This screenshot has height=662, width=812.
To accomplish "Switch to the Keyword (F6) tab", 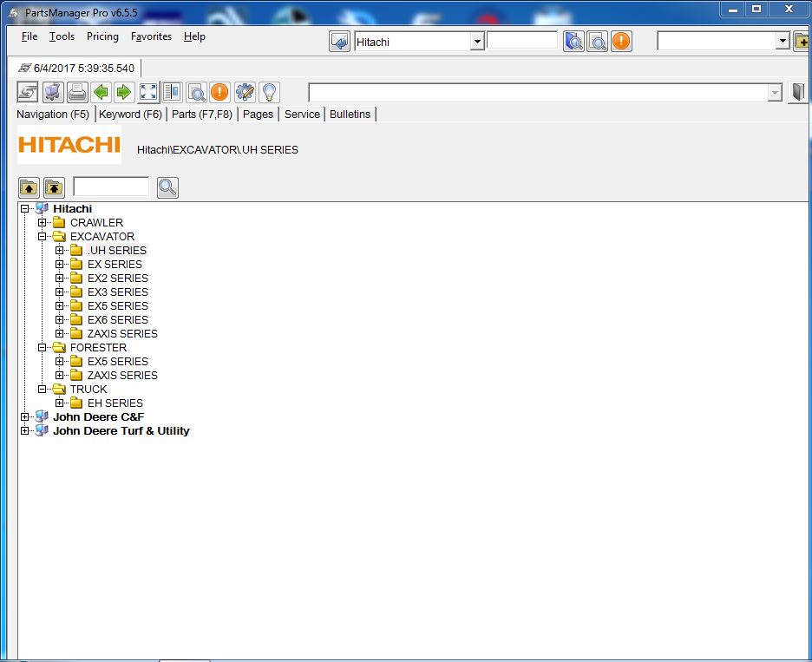I will (x=130, y=114).
